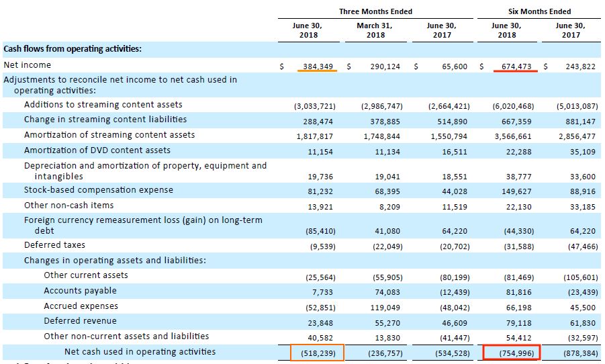The image size is (605, 364).
Task: Click the (3,033,721) streaming content additions value
Action: 314,106
